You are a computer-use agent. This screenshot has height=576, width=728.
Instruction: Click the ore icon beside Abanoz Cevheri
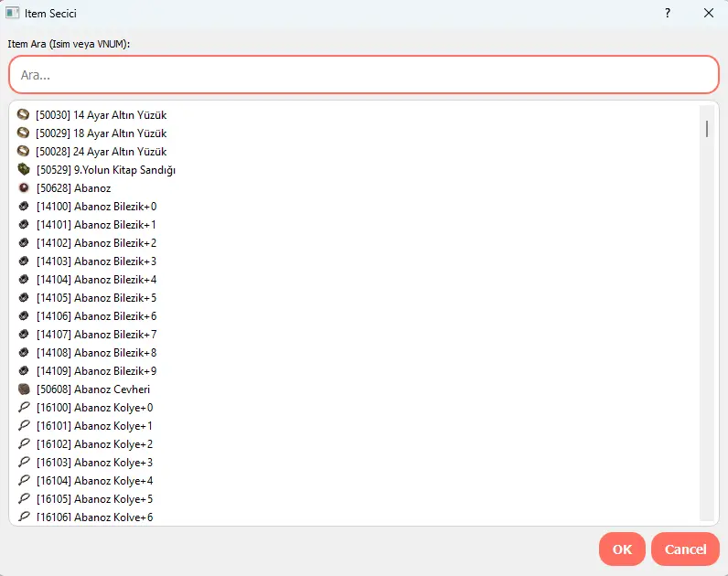pos(24,389)
